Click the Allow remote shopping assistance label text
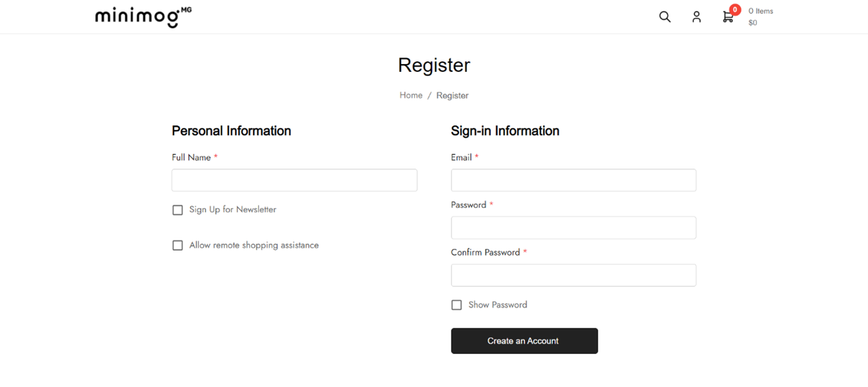The image size is (868, 387). pos(254,246)
